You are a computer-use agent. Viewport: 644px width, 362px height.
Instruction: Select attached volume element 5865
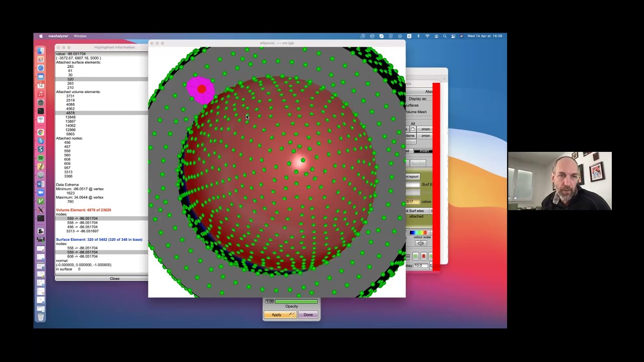click(x=70, y=134)
